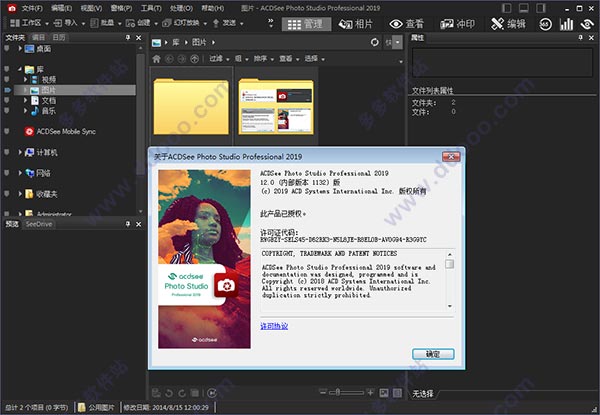Click the forward navigation arrow icon
This screenshot has height=415, width=600.
click(182, 59)
